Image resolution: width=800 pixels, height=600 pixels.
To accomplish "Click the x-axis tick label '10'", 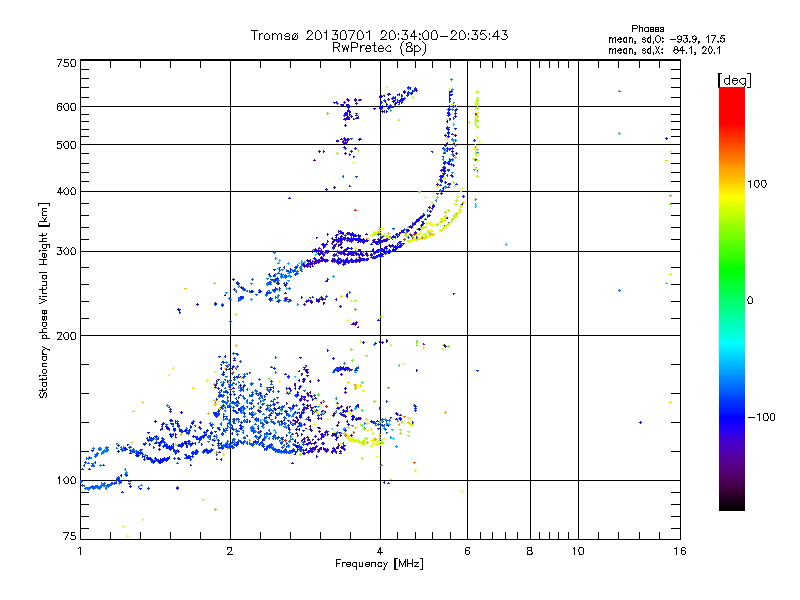I will (x=578, y=551).
